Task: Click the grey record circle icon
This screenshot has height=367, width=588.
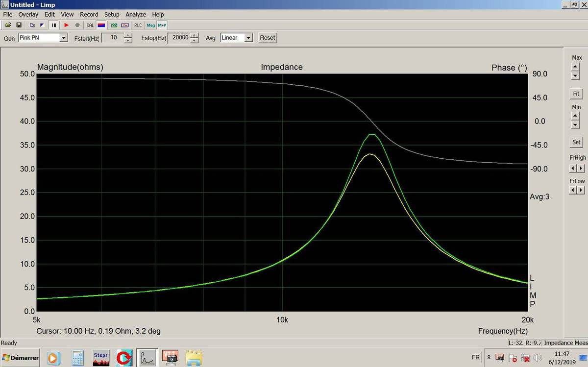Action: click(77, 25)
